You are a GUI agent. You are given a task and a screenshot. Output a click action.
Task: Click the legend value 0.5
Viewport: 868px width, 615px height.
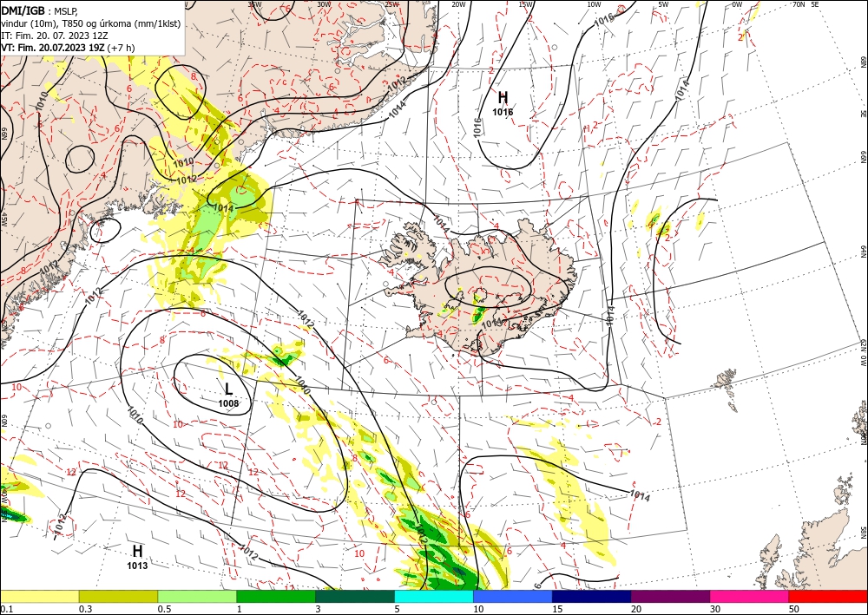[x=164, y=609]
